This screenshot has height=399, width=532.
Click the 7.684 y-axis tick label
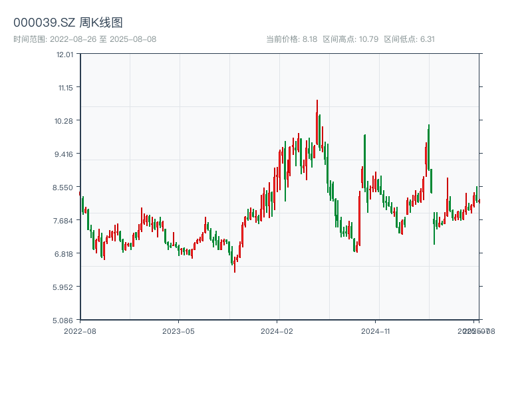pos(65,221)
